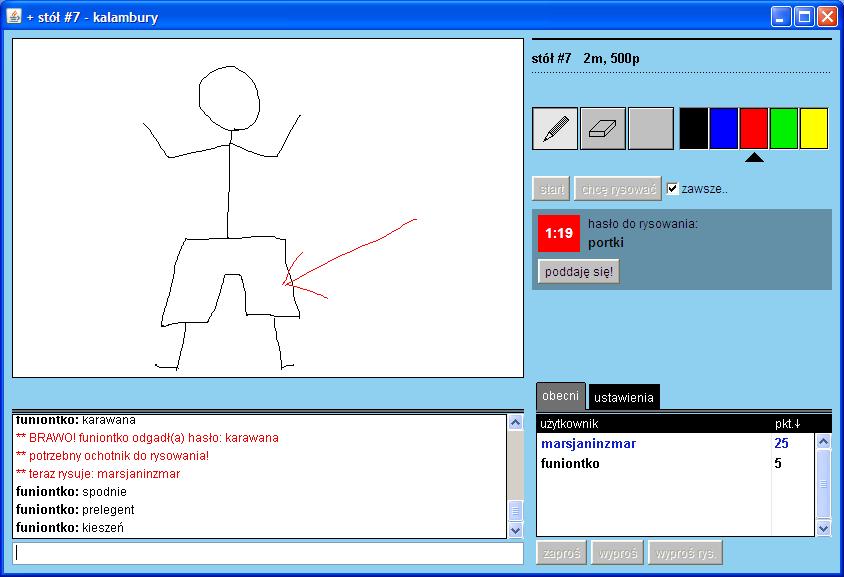
Task: Pick the yellow color swatch
Action: (814, 128)
